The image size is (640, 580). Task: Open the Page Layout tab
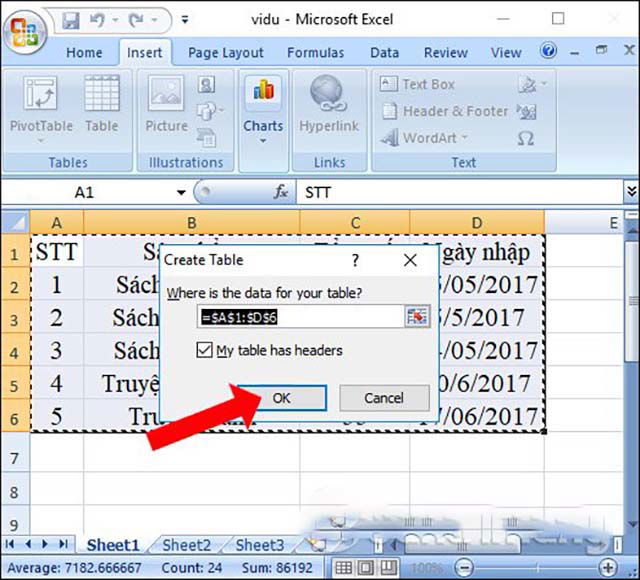226,53
